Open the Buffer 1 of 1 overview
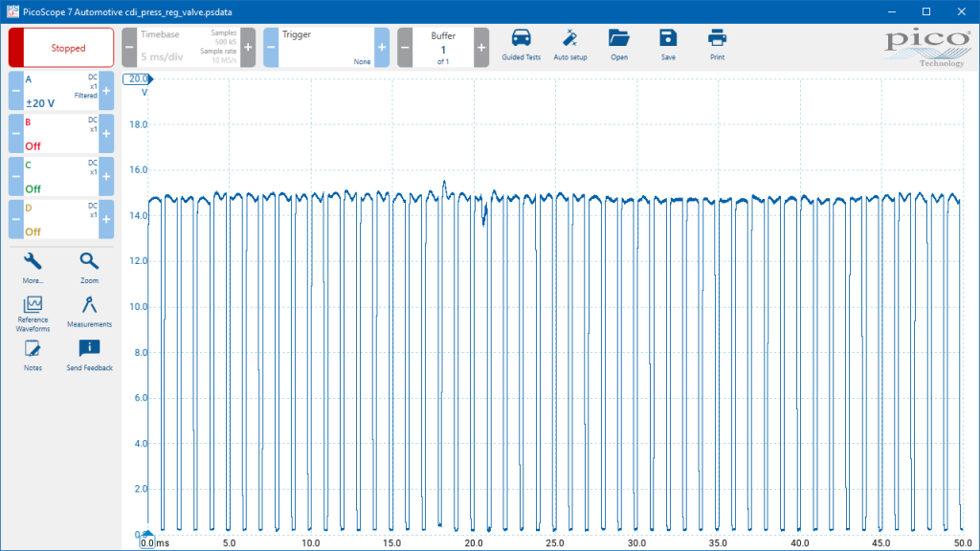This screenshot has height=551, width=980. 443,48
